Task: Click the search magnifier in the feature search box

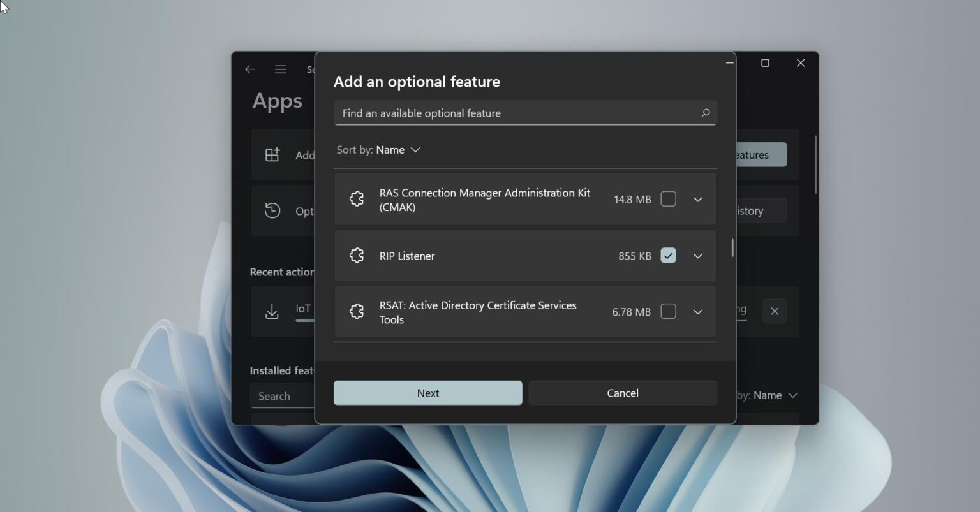Action: pos(706,113)
